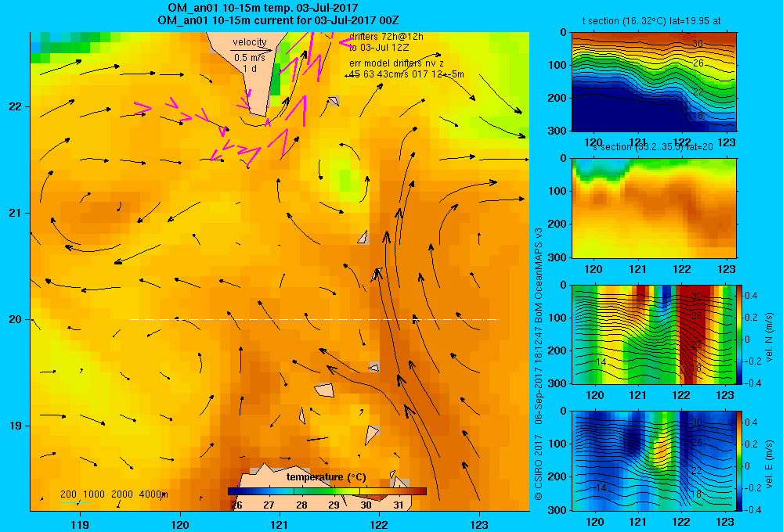
Task: Click latitude label 22 on the main map
Action: click(16, 106)
